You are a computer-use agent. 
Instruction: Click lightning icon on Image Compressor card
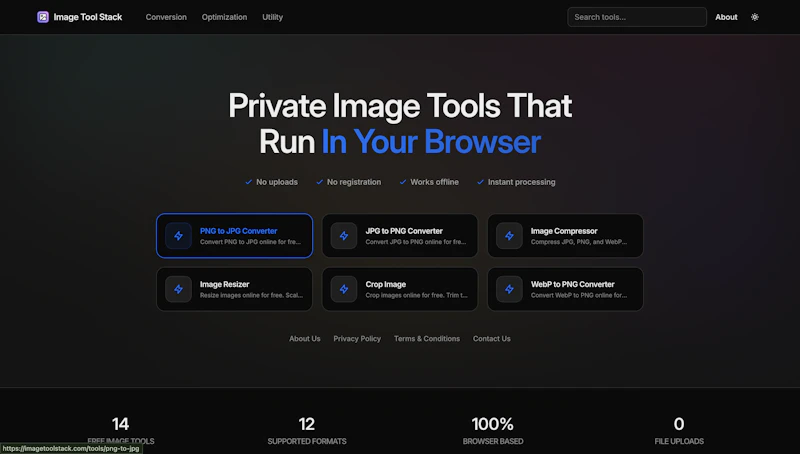(509, 236)
